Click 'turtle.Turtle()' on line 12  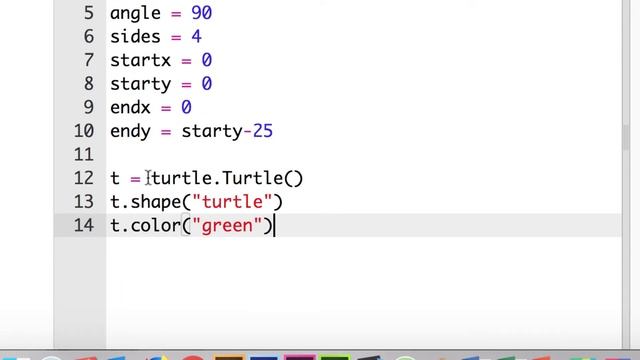coord(227,178)
